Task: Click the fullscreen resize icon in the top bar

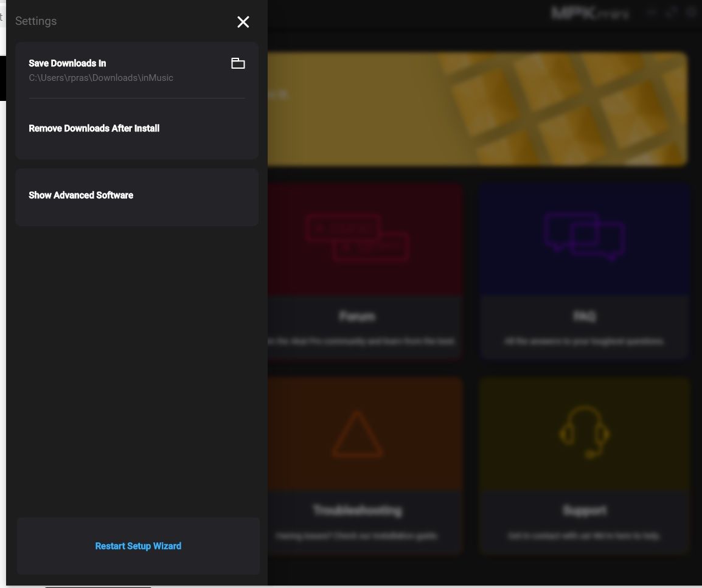Action: (x=671, y=12)
